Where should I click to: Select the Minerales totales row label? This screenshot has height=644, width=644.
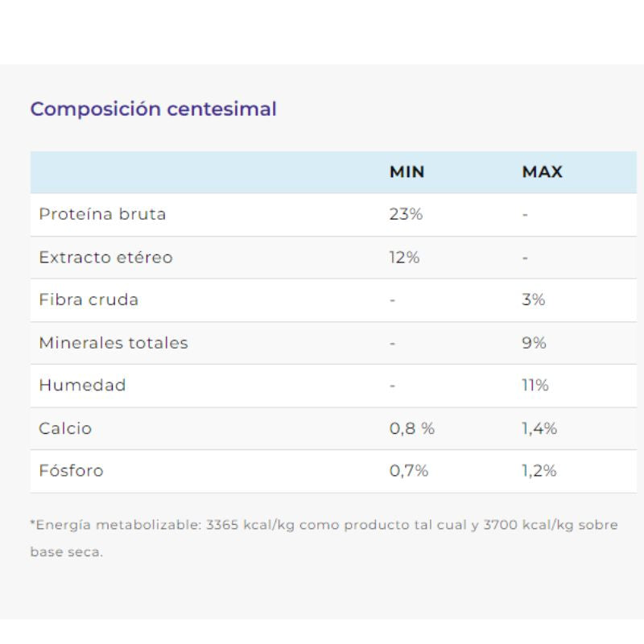[x=114, y=343]
